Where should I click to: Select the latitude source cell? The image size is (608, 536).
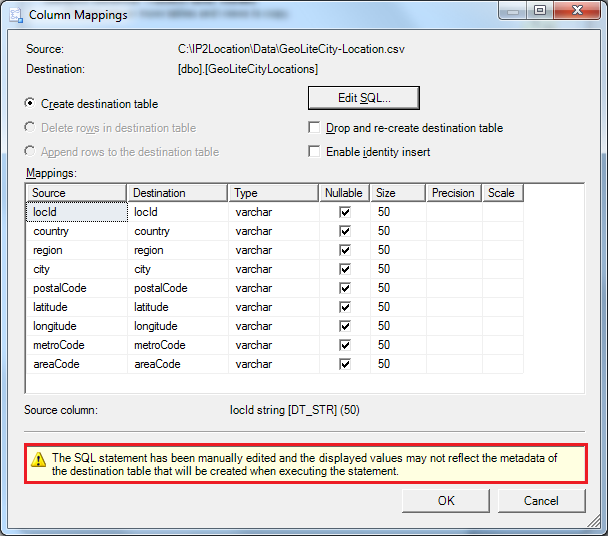(77, 307)
